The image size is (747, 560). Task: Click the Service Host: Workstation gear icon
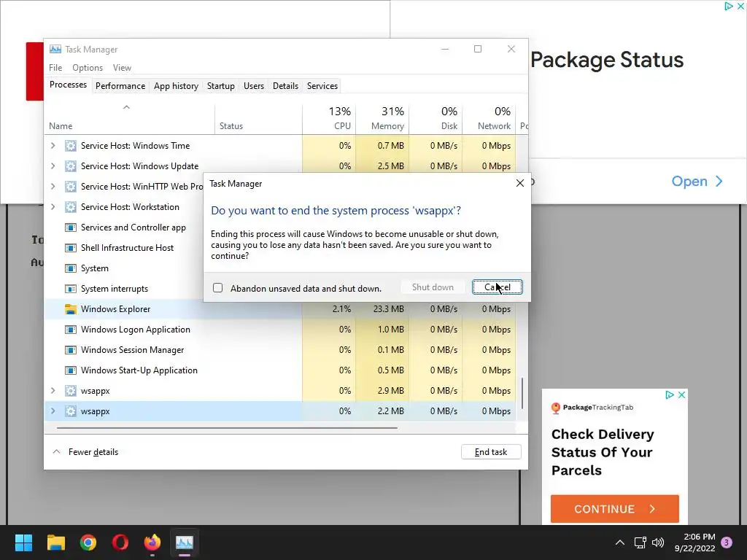[x=71, y=207]
